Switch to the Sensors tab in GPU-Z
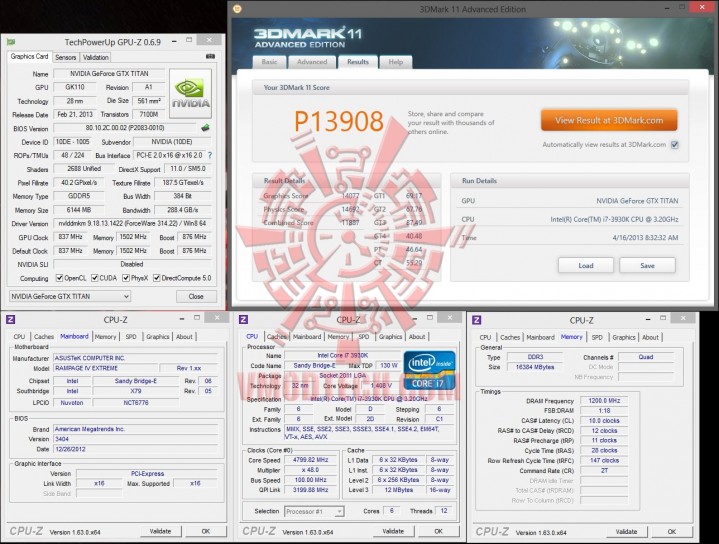 point(66,57)
